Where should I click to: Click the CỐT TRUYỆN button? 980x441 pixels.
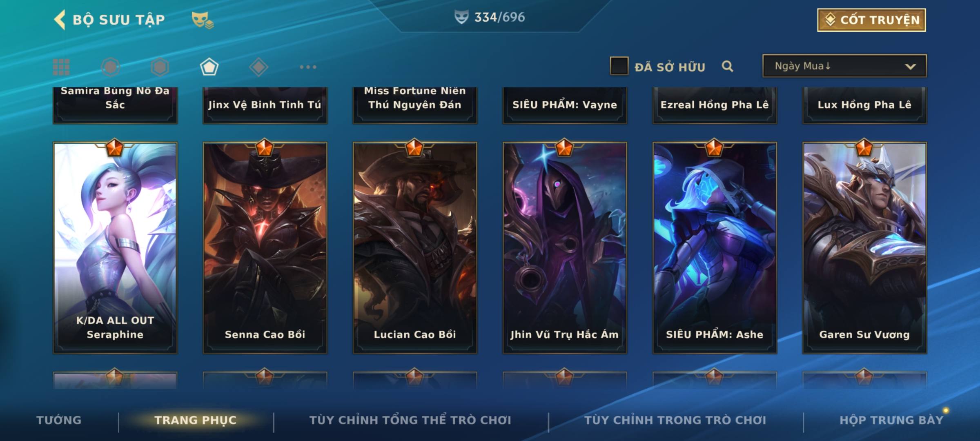pos(871,20)
